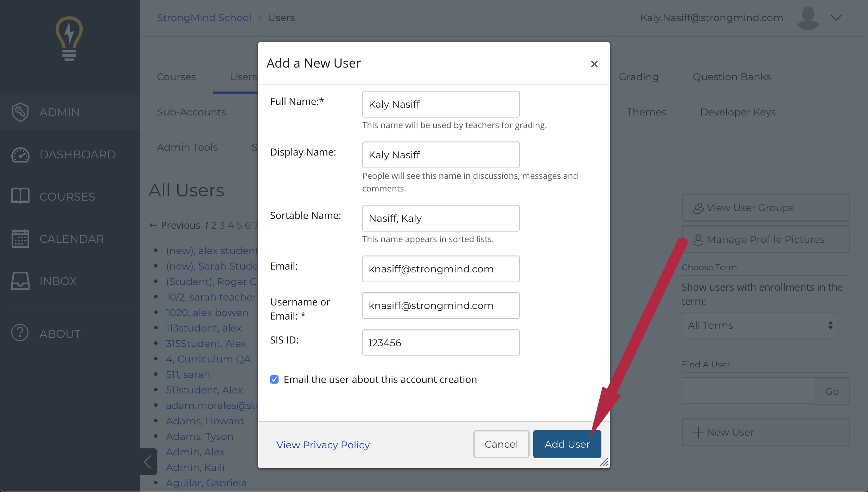Open Dashboard via gauge icon
Viewport: 868px width, 492px height.
pos(20,155)
